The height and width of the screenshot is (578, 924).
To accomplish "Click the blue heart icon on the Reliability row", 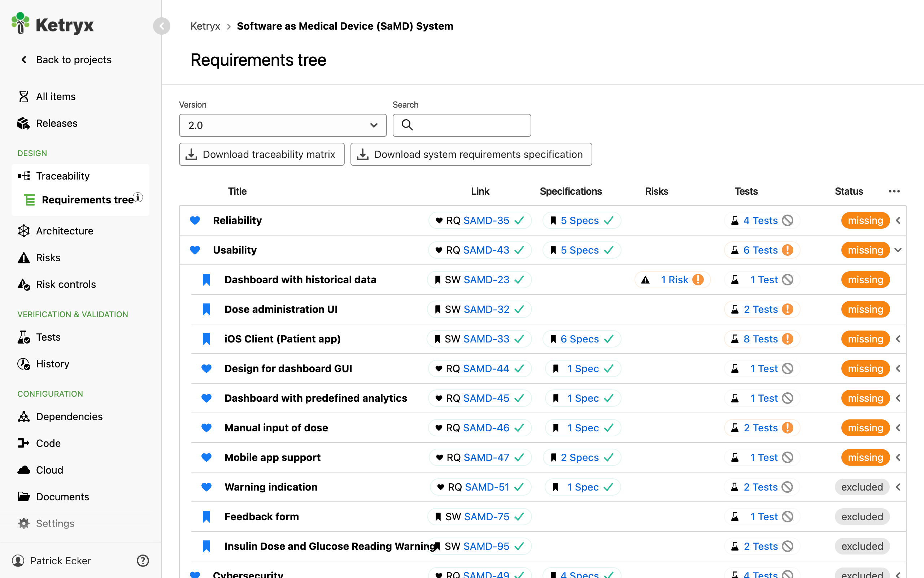I will [x=195, y=220].
